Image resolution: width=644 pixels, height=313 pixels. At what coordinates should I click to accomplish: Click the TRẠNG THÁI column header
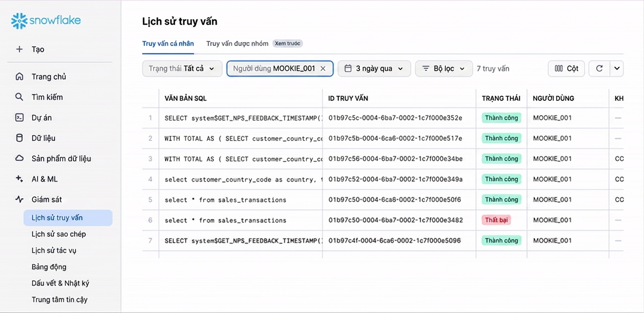point(501,98)
